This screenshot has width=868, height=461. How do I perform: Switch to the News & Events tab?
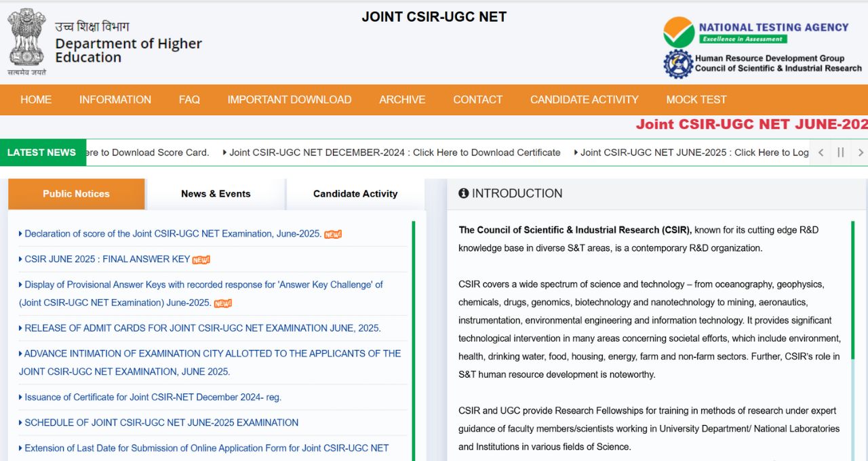[x=216, y=194]
